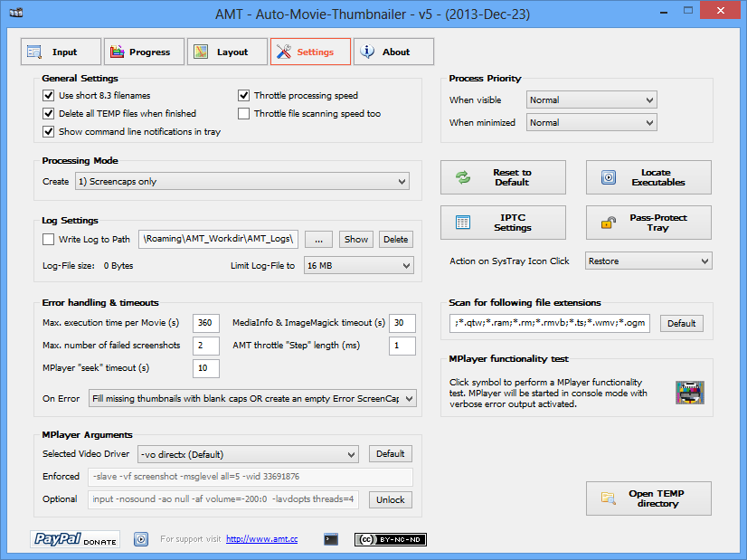Visit the http://www.amt.cc link
This screenshot has width=747, height=560.
262,539
